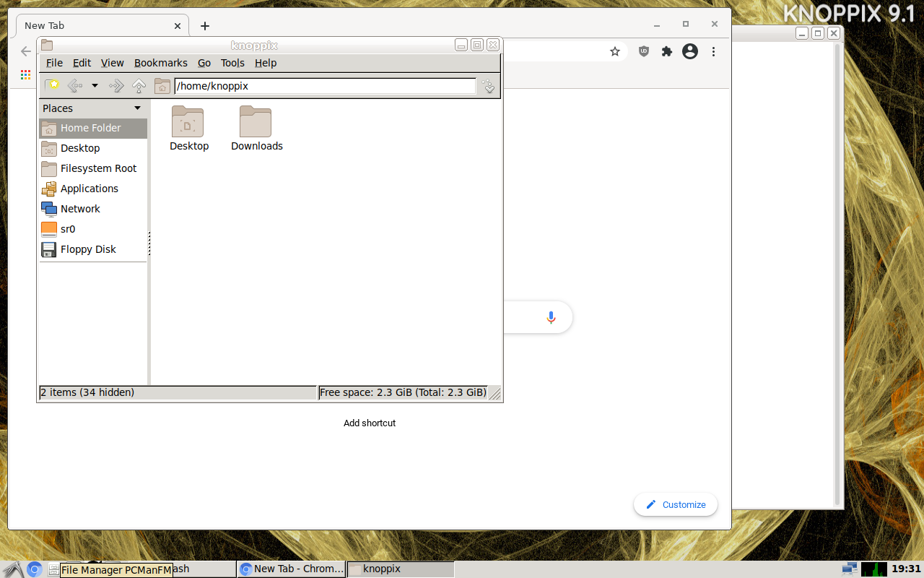Select the sr0 drive in sidebar
Image resolution: width=924 pixels, height=578 pixels.
(x=93, y=229)
